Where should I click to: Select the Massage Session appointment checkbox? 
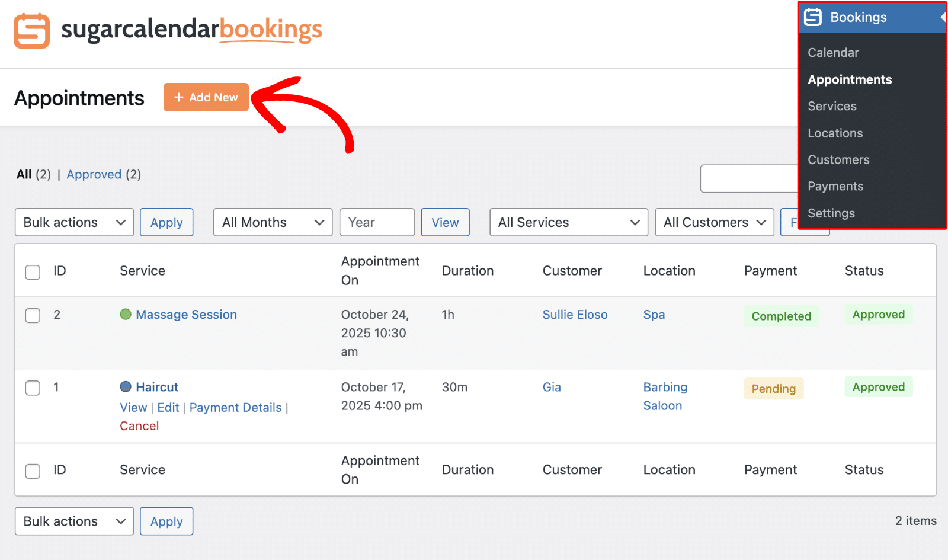coord(33,315)
